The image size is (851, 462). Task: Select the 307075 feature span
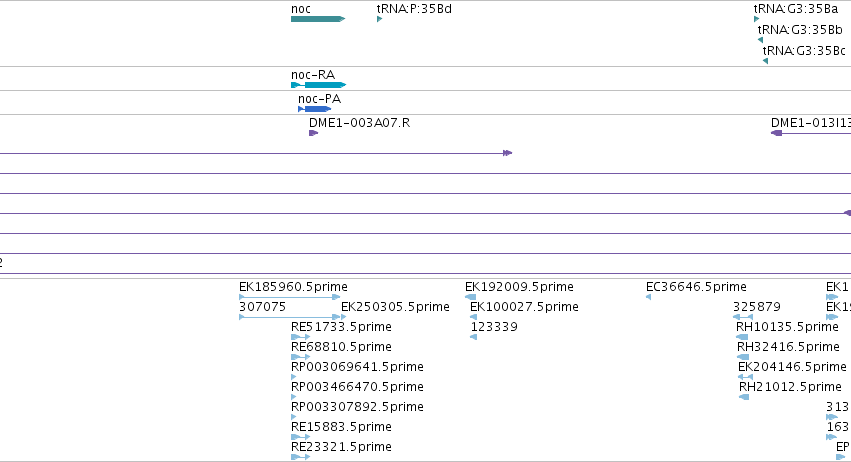click(x=289, y=317)
